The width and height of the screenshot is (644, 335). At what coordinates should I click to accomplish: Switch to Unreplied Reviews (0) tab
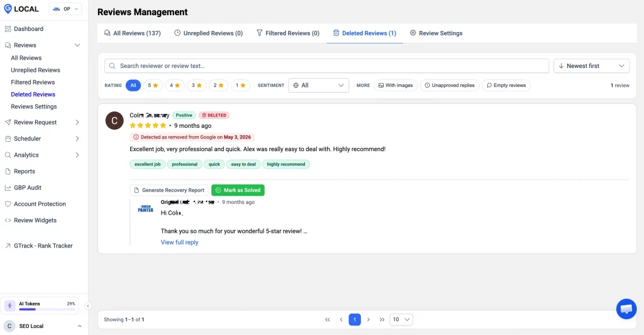tap(208, 33)
